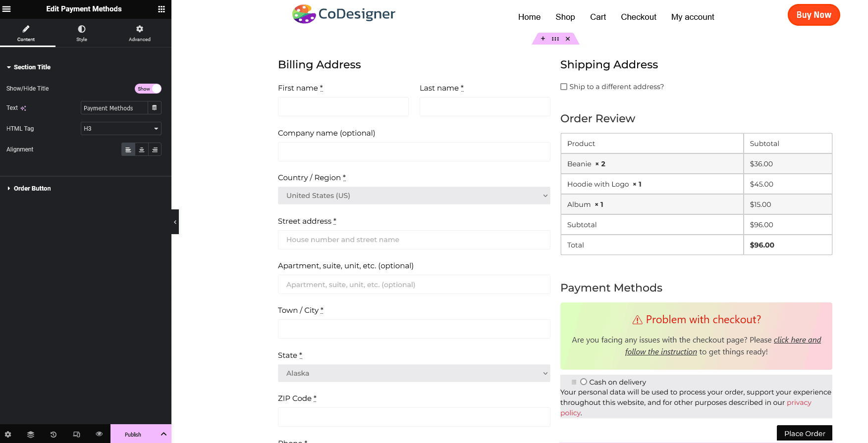Viewport: 868px width, 443px height.
Task: Open the Country / Region dropdown
Action: tap(414, 196)
